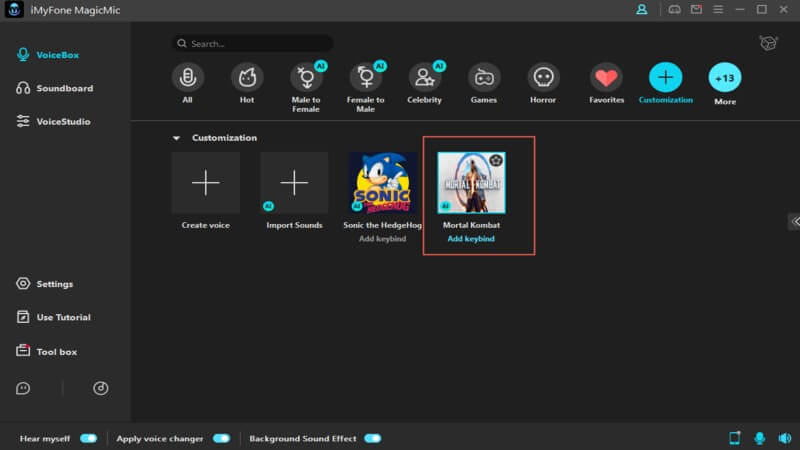Expand the right side panel chevrons
This screenshot has height=450, width=800.
click(x=795, y=221)
